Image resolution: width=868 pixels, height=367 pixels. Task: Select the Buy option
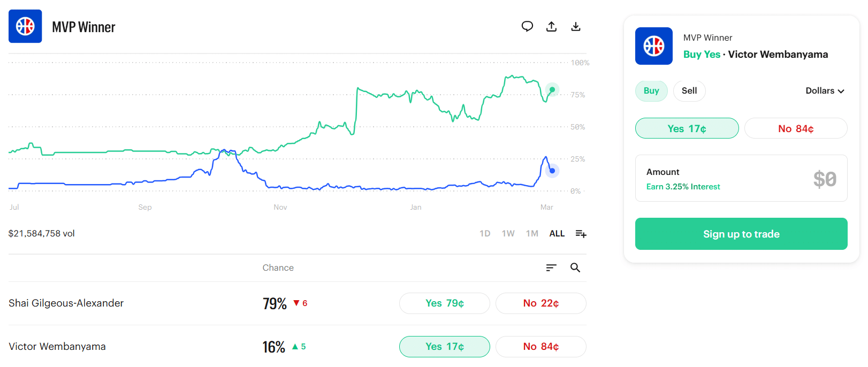tap(651, 90)
